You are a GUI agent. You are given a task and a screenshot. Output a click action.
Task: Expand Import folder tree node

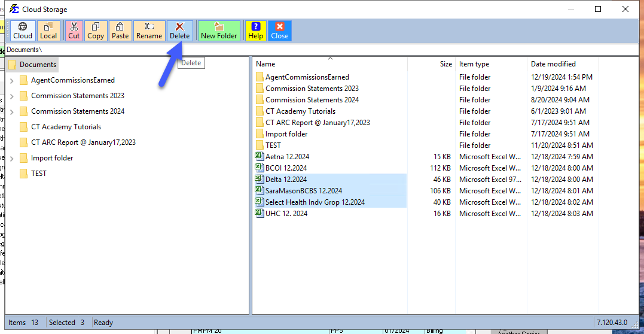[x=12, y=159]
